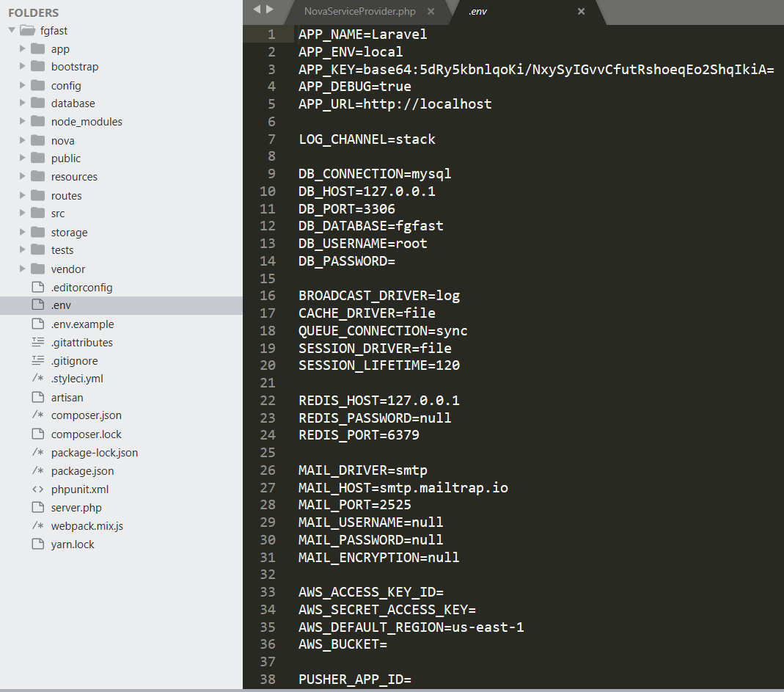Expand the app folder
The width and height of the screenshot is (784, 692).
(22, 48)
